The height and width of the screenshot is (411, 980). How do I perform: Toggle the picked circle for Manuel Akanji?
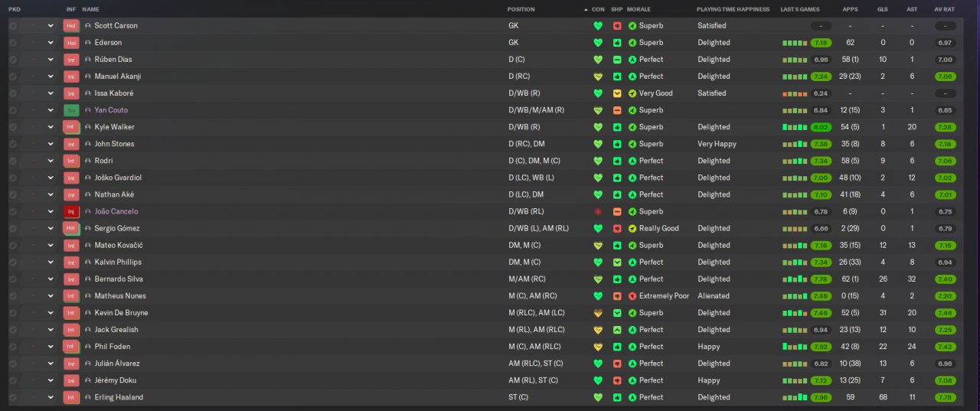coord(13,77)
